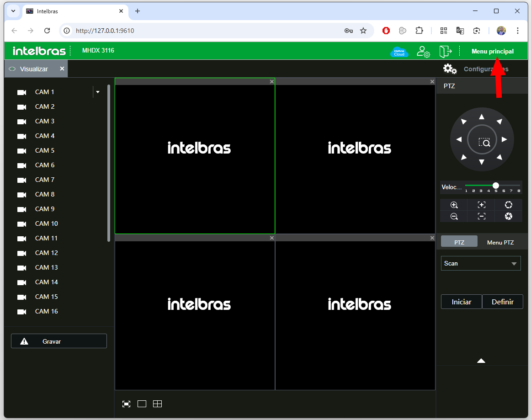The width and height of the screenshot is (531, 420).
Task: Select CAM 10 in the camera list
Action: [47, 223]
